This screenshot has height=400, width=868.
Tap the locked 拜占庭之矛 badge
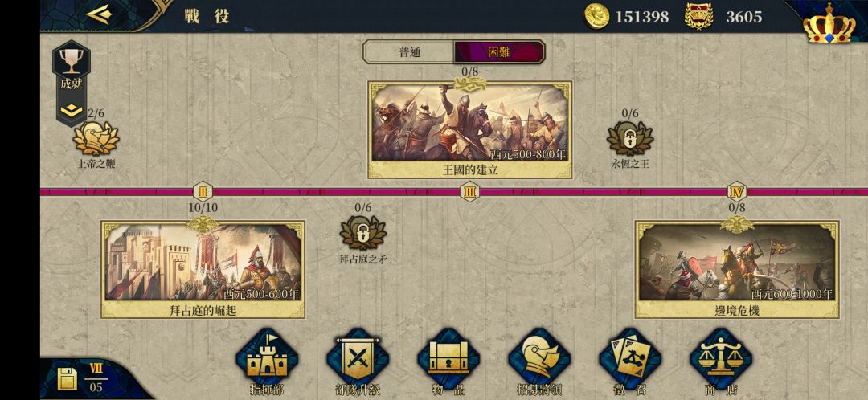pos(363,233)
